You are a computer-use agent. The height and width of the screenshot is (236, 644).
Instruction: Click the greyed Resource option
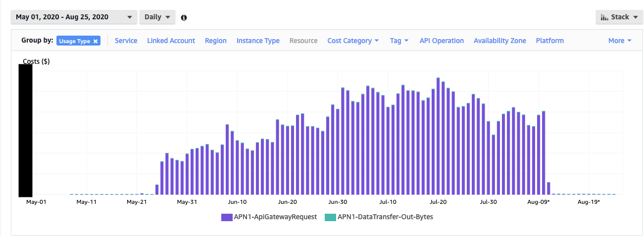tap(303, 41)
